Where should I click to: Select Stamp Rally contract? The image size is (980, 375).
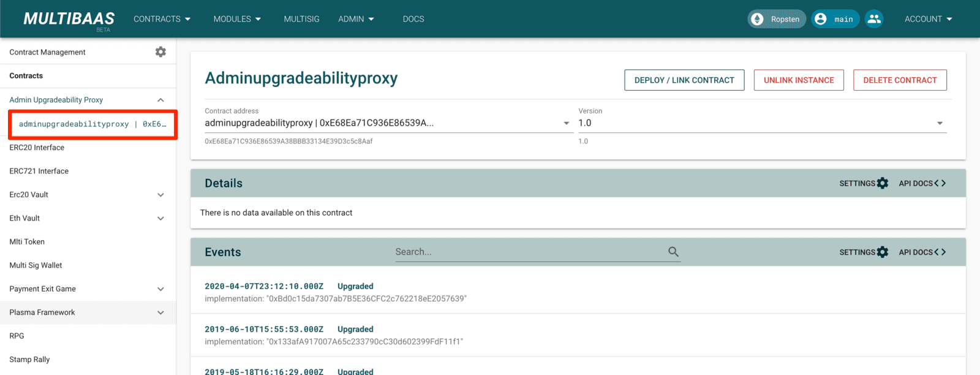tap(29, 360)
